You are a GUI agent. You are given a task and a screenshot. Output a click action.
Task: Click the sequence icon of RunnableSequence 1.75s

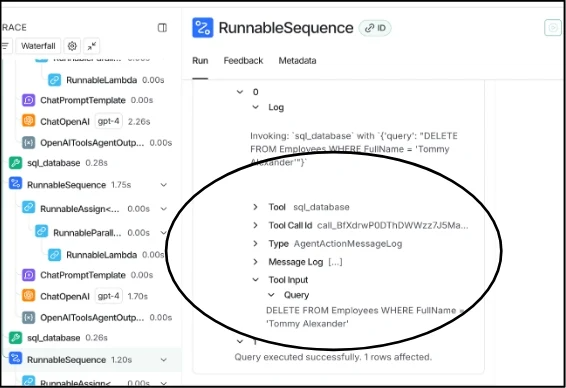click(x=16, y=184)
